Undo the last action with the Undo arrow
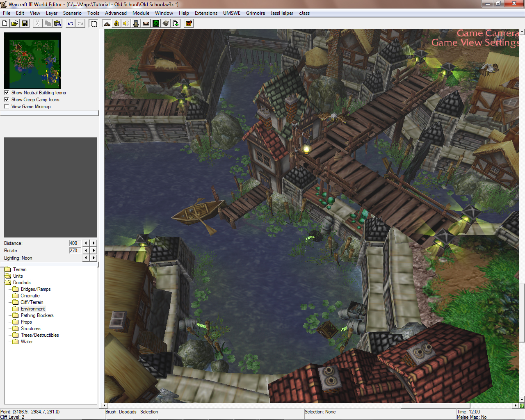525x420 pixels. tap(71, 23)
